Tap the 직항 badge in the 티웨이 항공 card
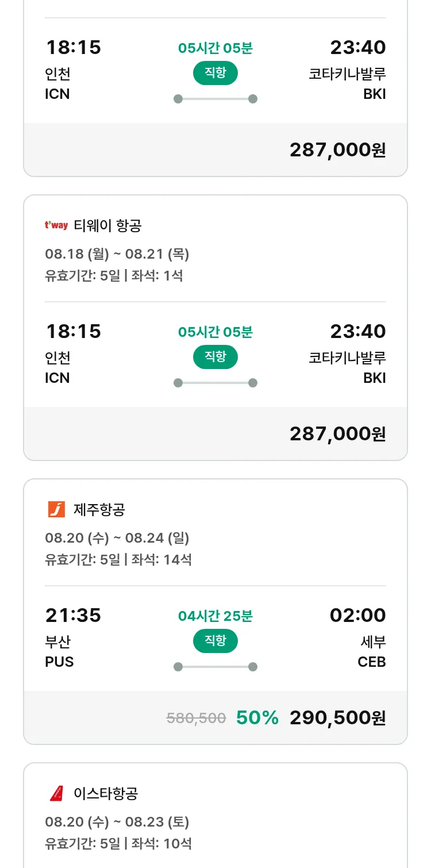The height and width of the screenshot is (868, 431). pyautogui.click(x=215, y=357)
